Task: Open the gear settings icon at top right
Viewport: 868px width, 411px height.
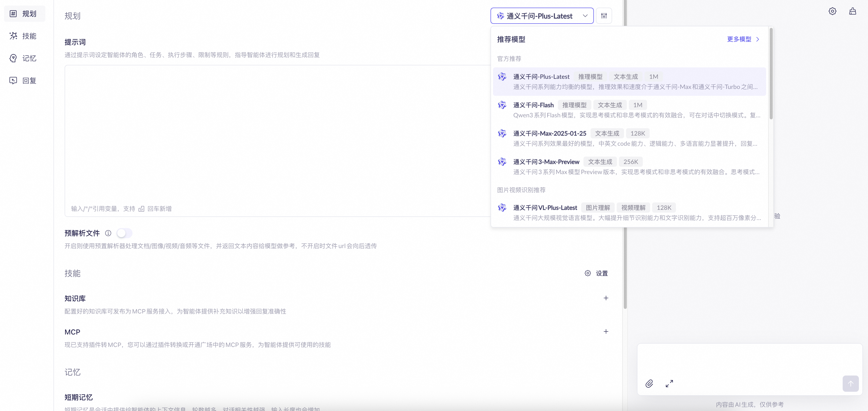Action: (x=832, y=11)
